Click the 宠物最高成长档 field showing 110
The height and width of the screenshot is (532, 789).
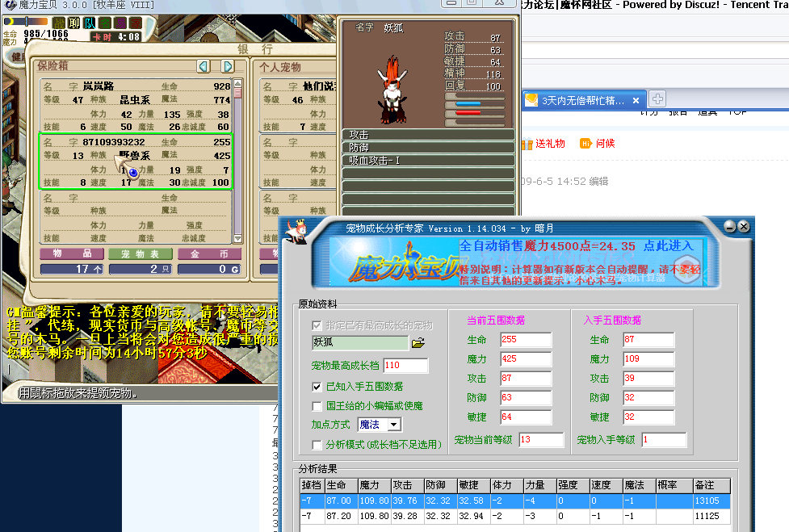(405, 366)
